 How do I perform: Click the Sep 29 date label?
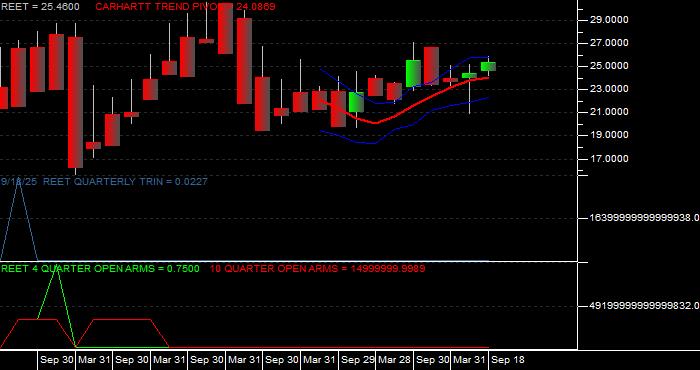[x=358, y=360]
